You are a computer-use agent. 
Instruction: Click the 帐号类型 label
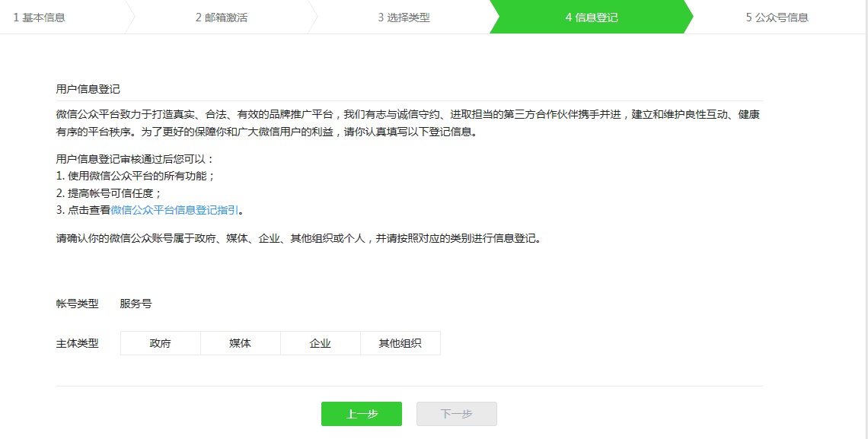click(x=78, y=304)
